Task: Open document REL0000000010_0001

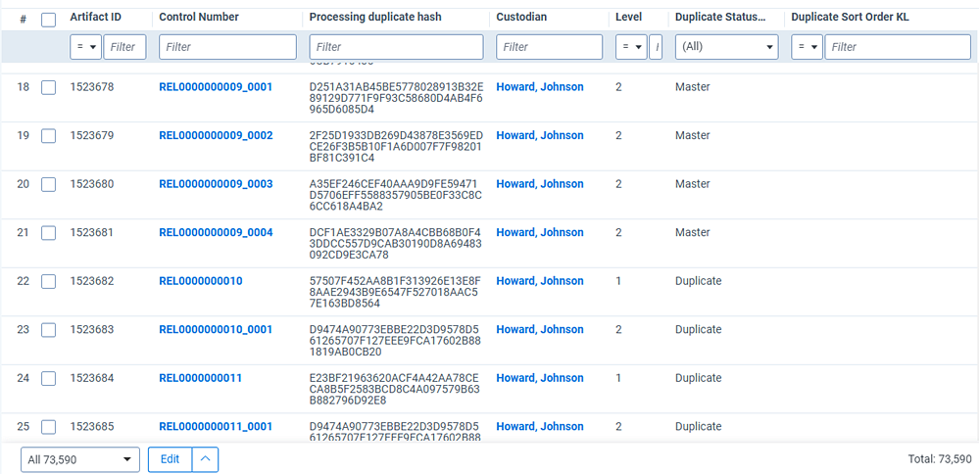Action: [x=216, y=330]
